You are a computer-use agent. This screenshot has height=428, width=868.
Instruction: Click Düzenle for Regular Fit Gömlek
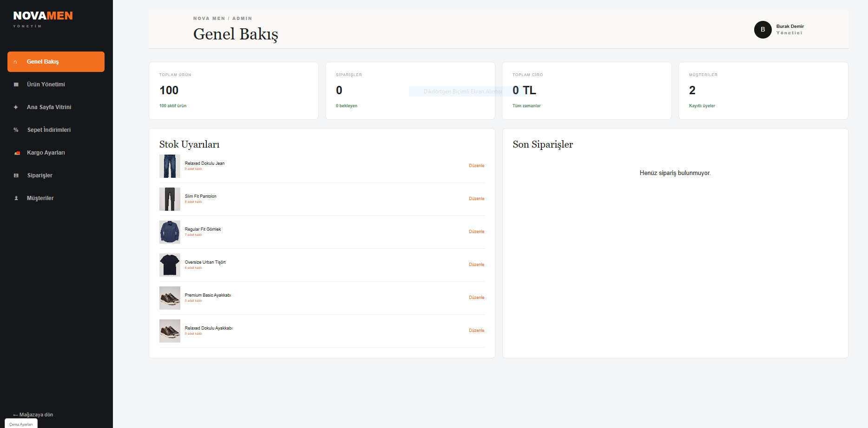(476, 232)
